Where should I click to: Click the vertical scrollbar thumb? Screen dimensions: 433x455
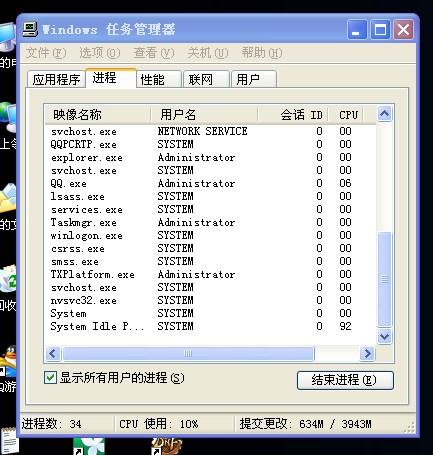[384, 279]
